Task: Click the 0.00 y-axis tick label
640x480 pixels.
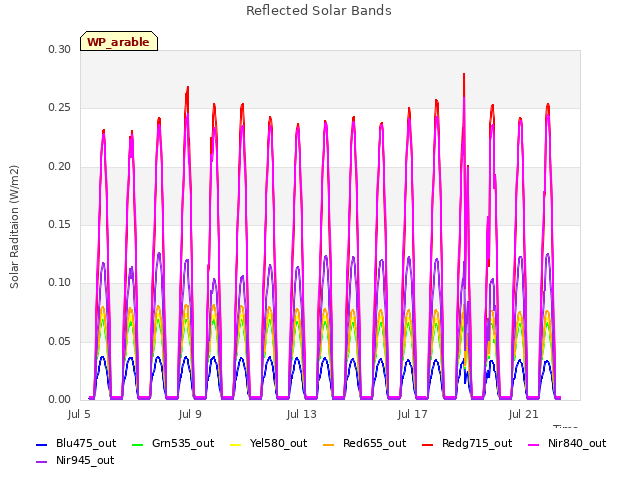Action: (59, 399)
